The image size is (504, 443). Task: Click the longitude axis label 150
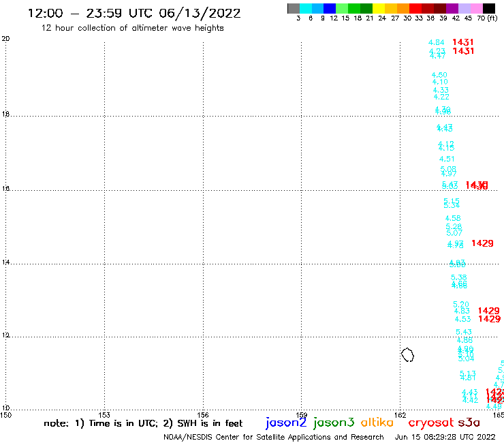tap(5, 415)
